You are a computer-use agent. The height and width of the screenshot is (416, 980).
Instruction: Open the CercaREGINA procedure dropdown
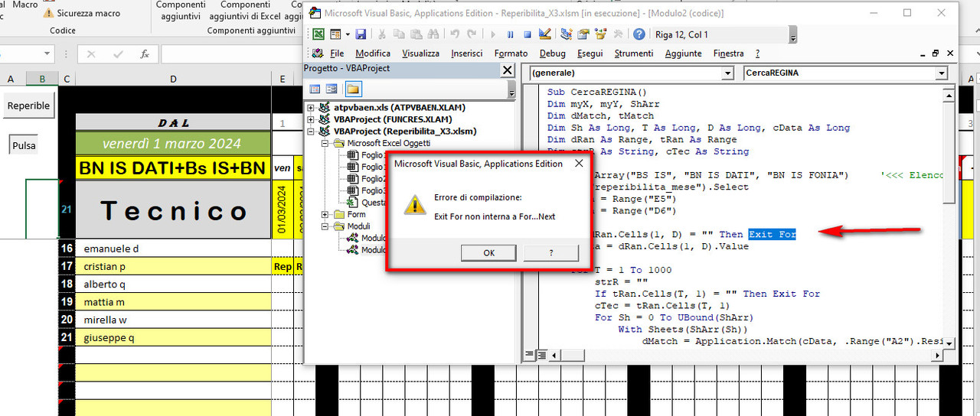click(x=942, y=73)
